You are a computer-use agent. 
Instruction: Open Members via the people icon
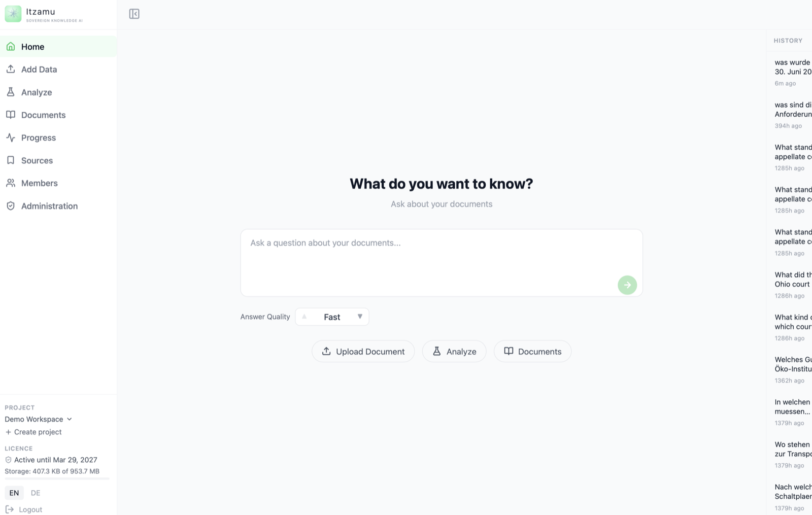click(11, 183)
